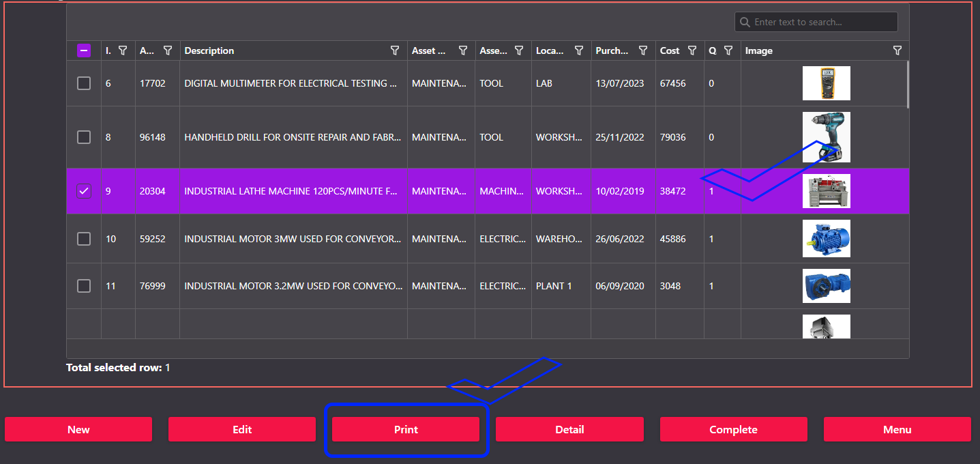Viewport: 980px width, 464px height.
Task: Open filter icon on Asset type column
Action: [519, 50]
